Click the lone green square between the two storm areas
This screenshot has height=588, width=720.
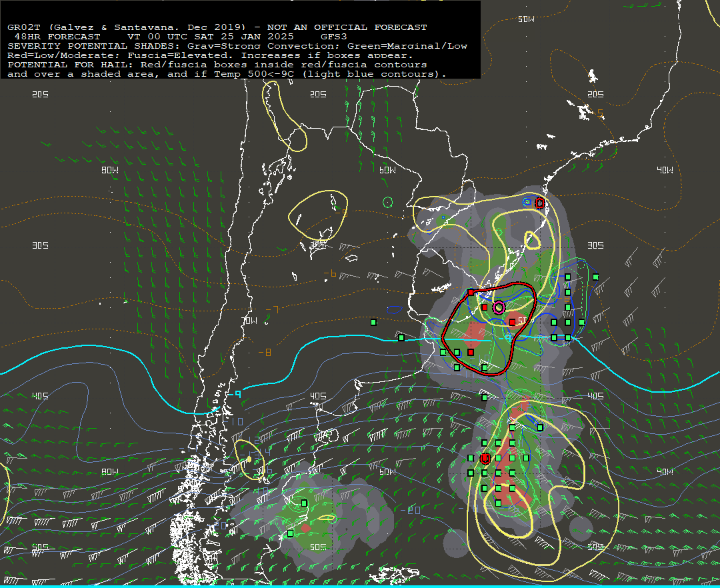pos(485,397)
